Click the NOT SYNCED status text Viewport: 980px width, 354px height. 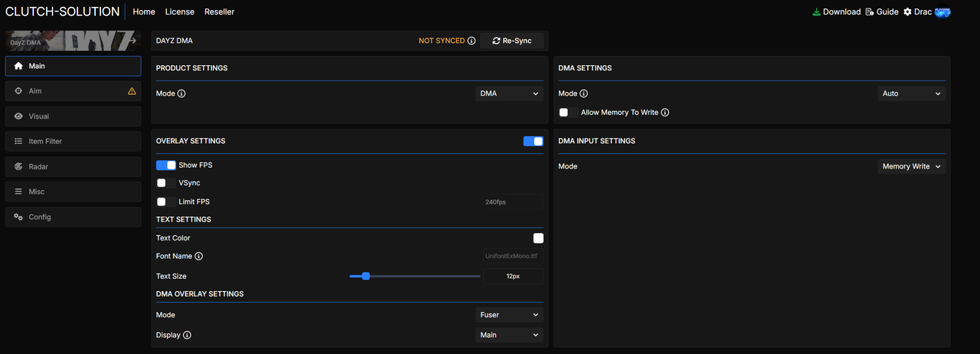coord(442,41)
